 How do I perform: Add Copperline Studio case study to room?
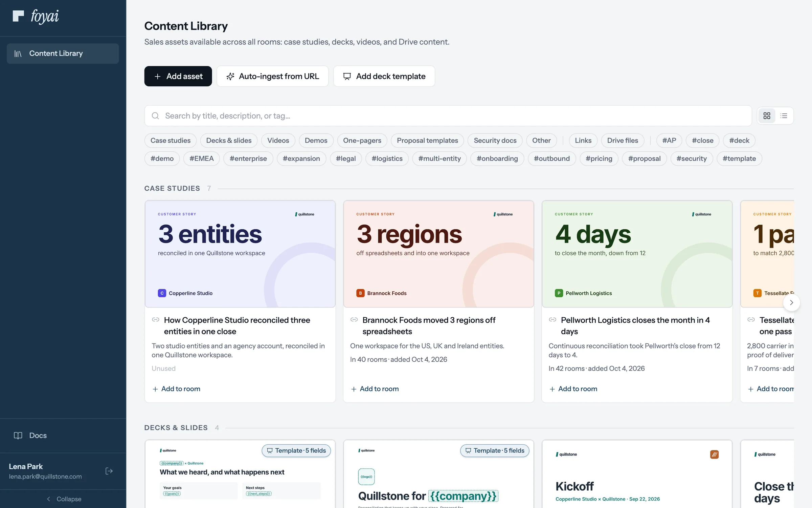[176, 389]
